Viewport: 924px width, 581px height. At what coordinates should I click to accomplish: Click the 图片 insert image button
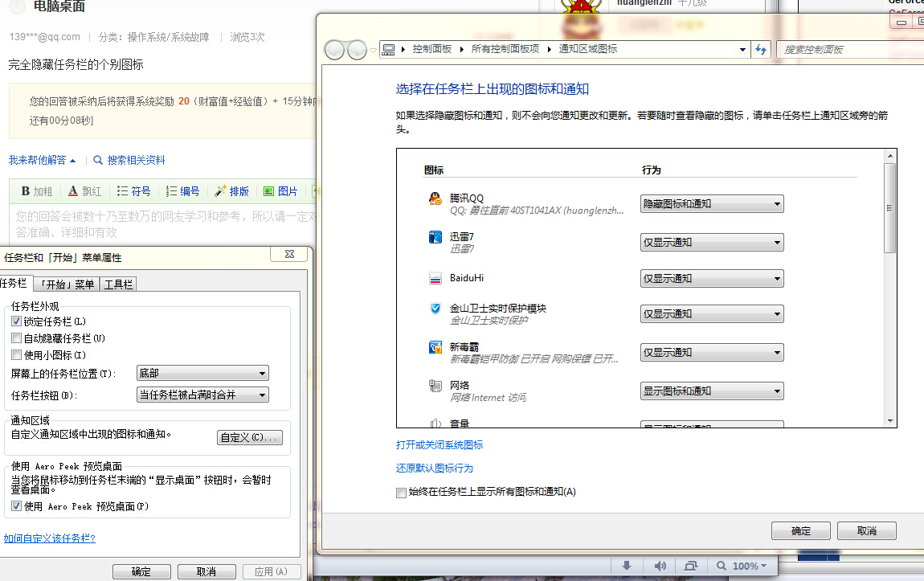point(280,191)
